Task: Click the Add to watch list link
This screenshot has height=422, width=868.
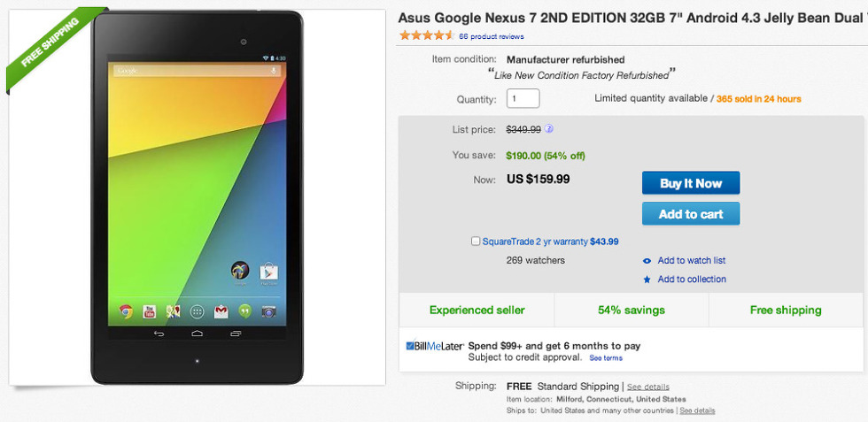Action: coord(691,261)
